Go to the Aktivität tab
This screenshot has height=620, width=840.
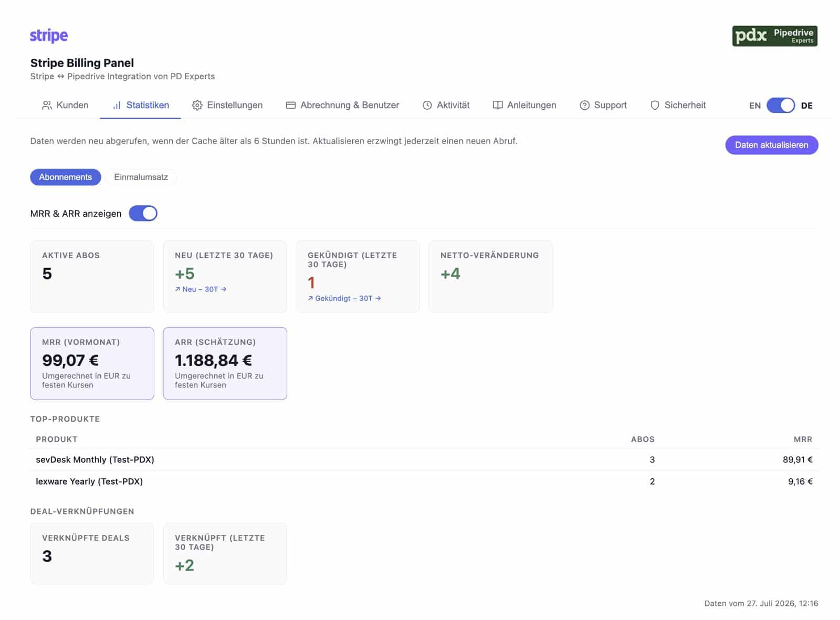click(446, 105)
